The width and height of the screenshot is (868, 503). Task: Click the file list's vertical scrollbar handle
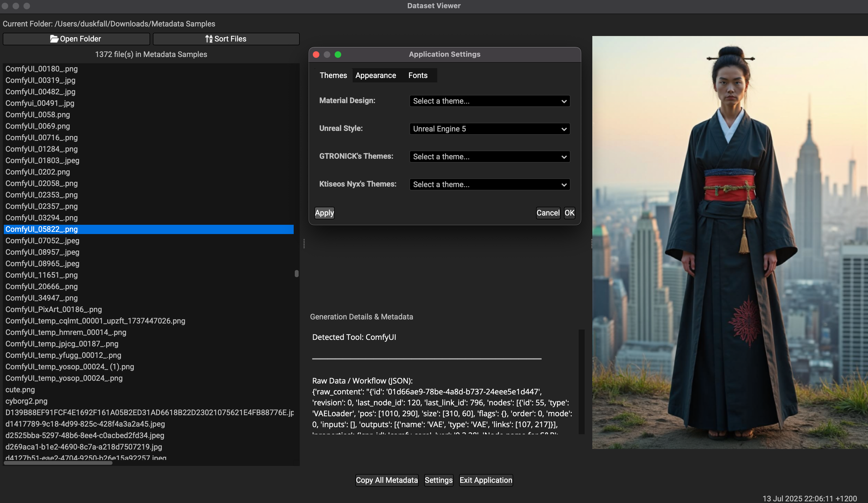point(296,273)
